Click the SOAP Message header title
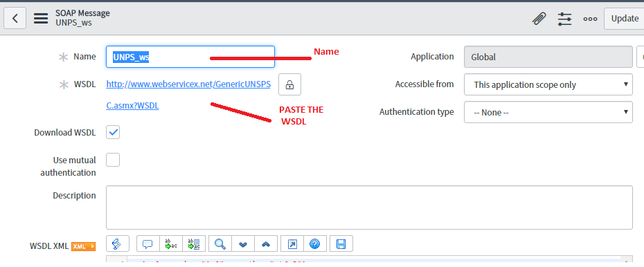 coord(82,13)
